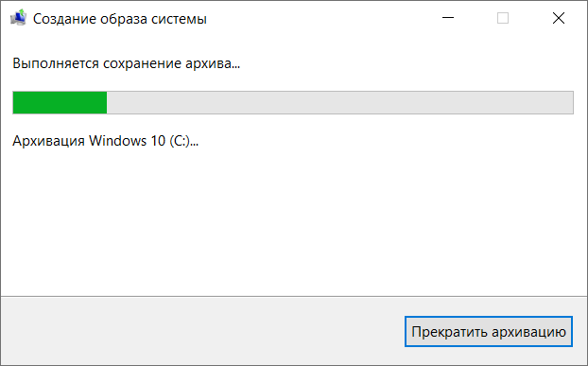
Task: Click the Архивация Windows 10 (C:) status line
Action: [x=105, y=141]
